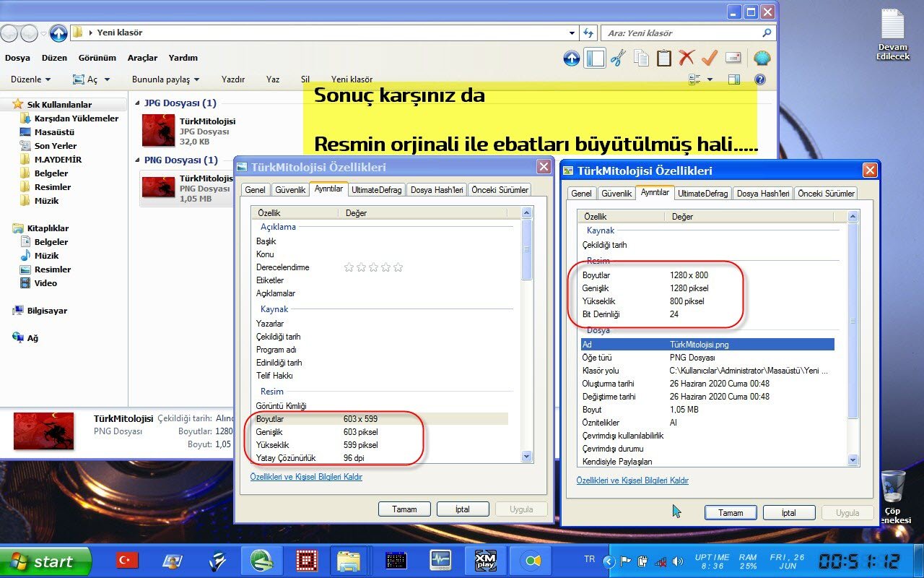Screen dimensions: 924x578
Task: Set the fifth star of Derecelendirme rating
Action: [x=398, y=267]
